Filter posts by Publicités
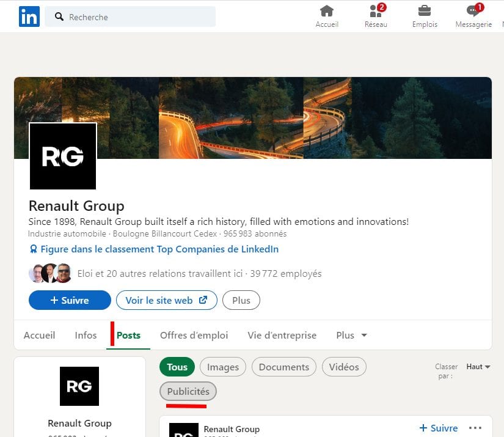The height and width of the screenshot is (437, 504). (x=188, y=391)
